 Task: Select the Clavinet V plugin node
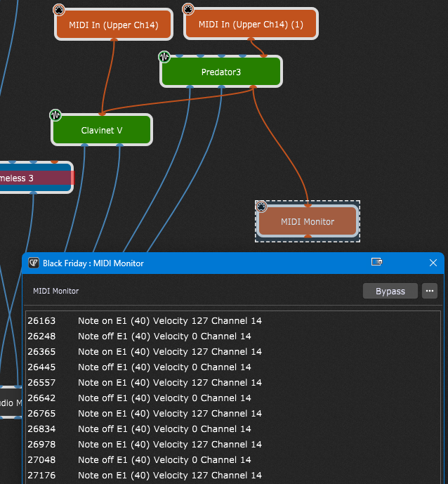[x=102, y=131]
